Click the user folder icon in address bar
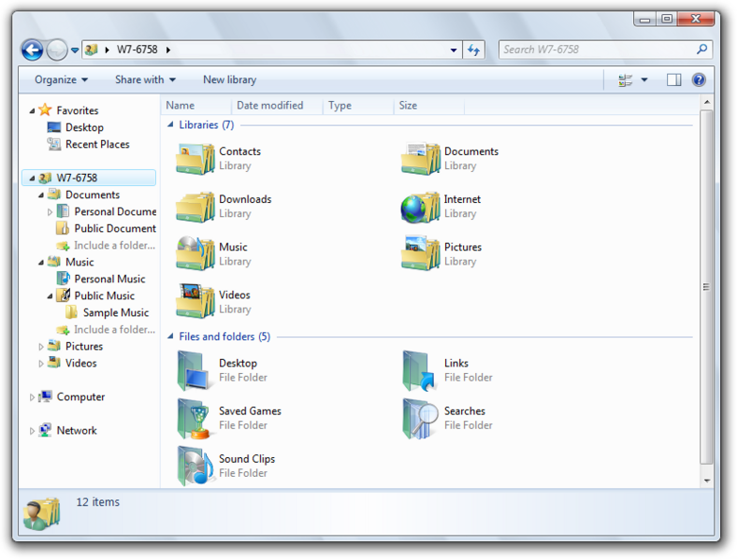738x560 pixels. point(92,50)
